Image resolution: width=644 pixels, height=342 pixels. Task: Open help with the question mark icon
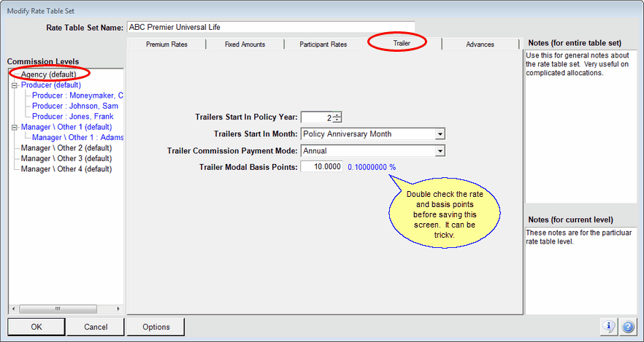coord(628,327)
